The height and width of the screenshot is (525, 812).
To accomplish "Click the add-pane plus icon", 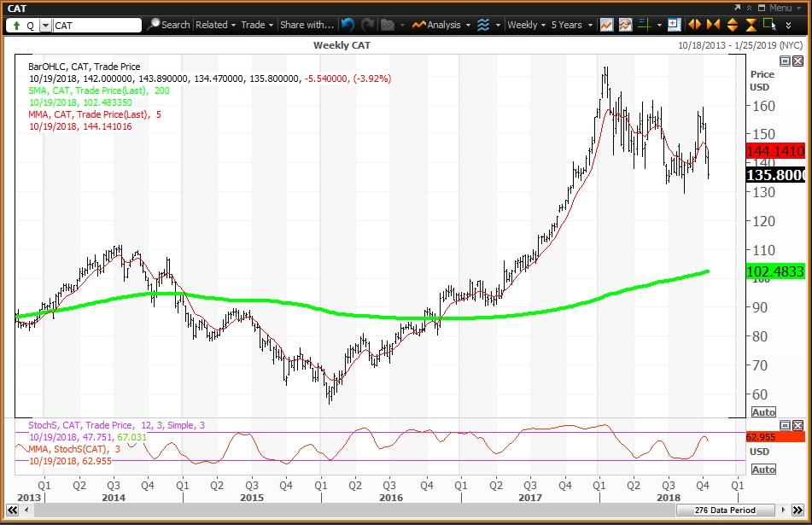I will point(674,25).
